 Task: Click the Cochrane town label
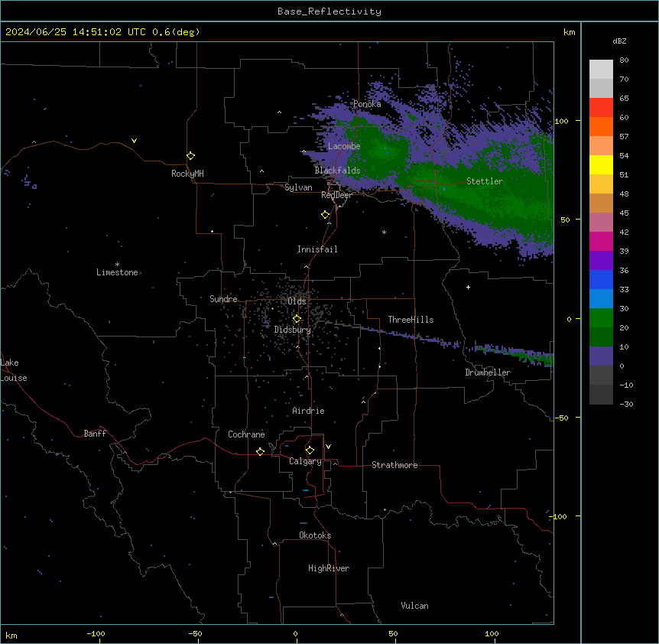tap(246, 434)
